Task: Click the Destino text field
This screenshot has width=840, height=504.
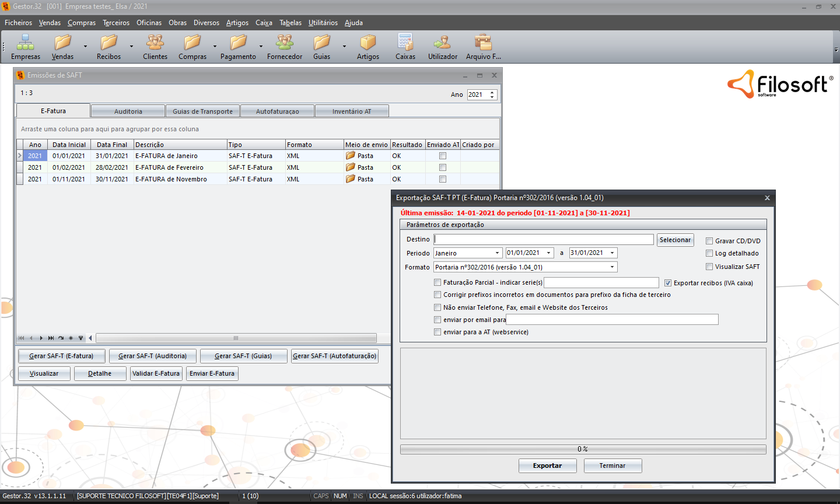Action: point(544,240)
